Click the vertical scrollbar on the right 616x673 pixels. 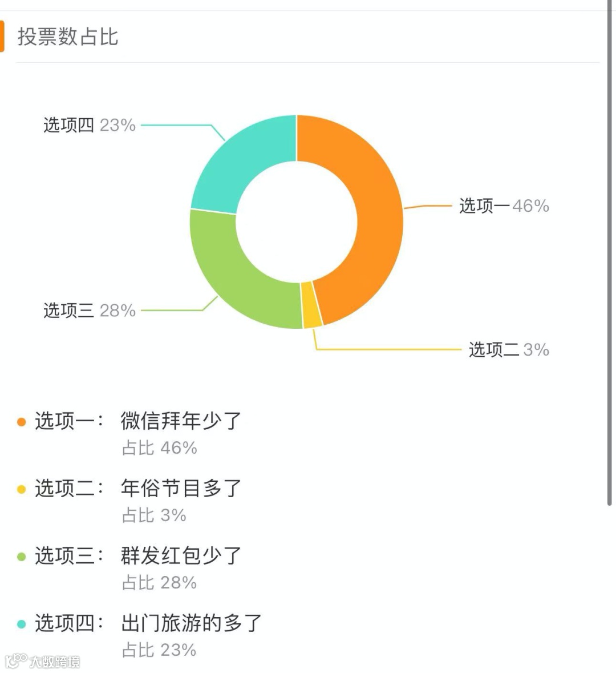[x=610, y=253]
